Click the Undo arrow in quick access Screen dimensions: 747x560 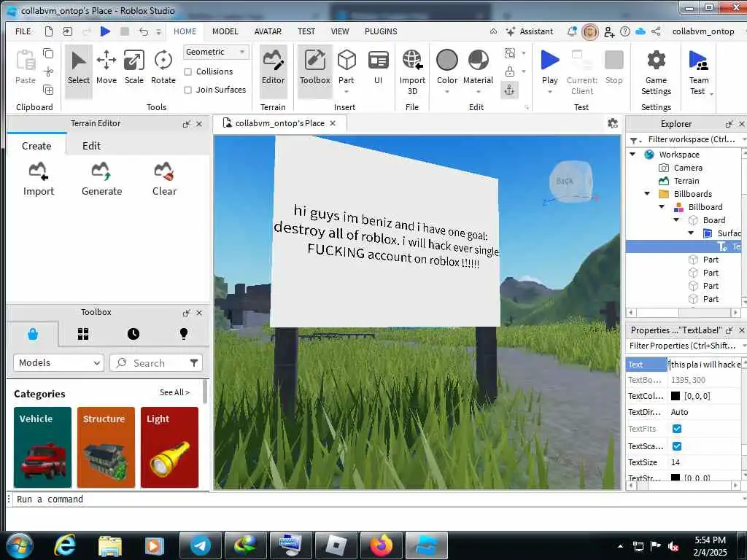pyautogui.click(x=144, y=31)
